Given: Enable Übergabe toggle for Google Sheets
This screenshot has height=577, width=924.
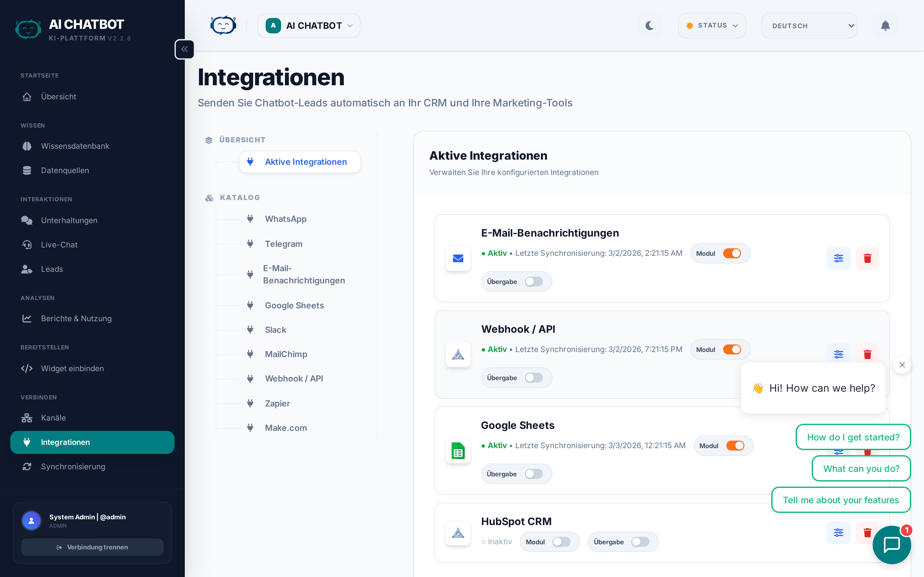Looking at the screenshot, I should point(534,474).
